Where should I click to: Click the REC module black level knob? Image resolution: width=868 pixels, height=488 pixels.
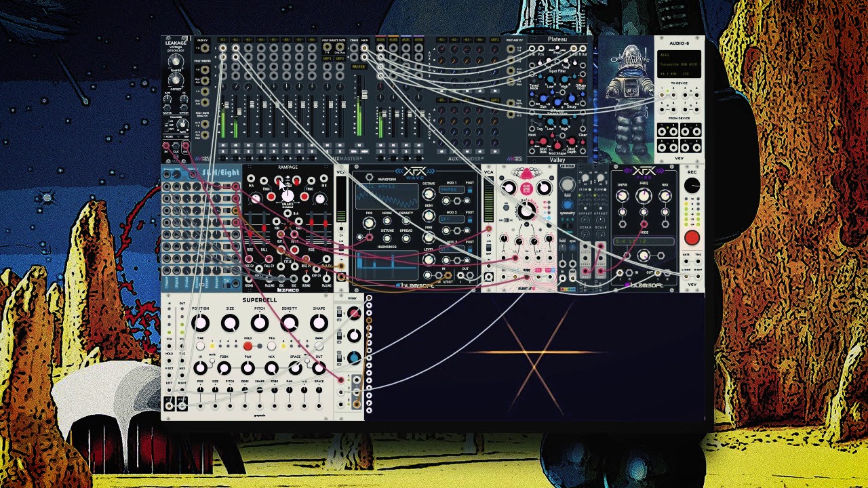click(x=692, y=186)
